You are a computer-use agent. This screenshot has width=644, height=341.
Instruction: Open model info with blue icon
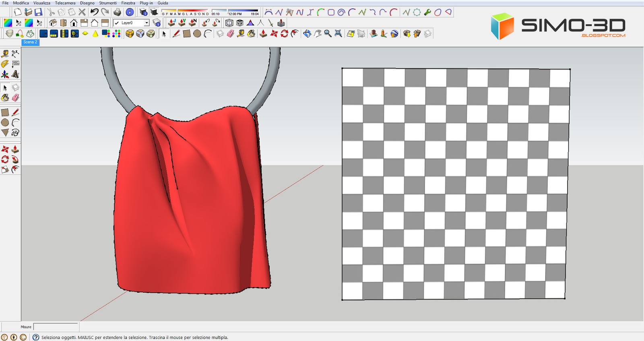point(130,12)
